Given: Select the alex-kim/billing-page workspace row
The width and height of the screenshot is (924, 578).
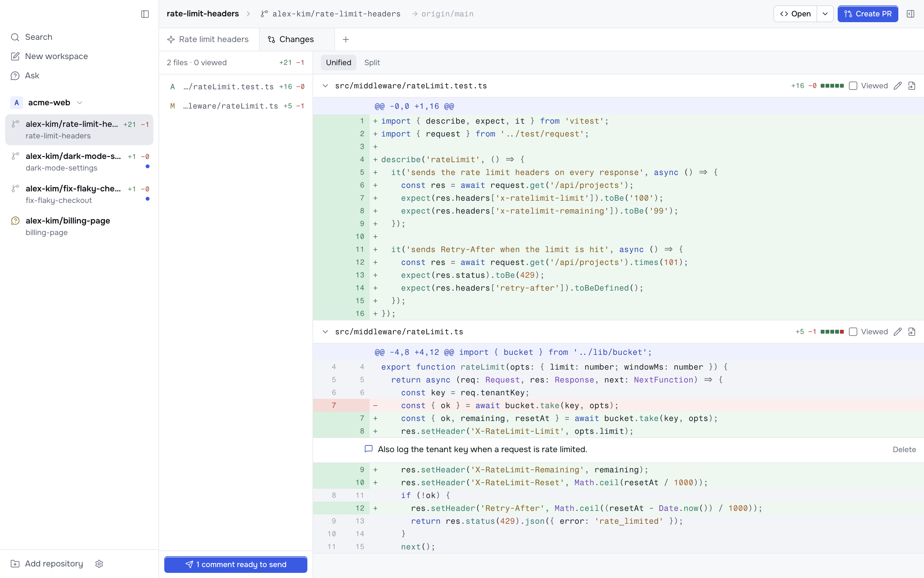Looking at the screenshot, I should tap(79, 226).
